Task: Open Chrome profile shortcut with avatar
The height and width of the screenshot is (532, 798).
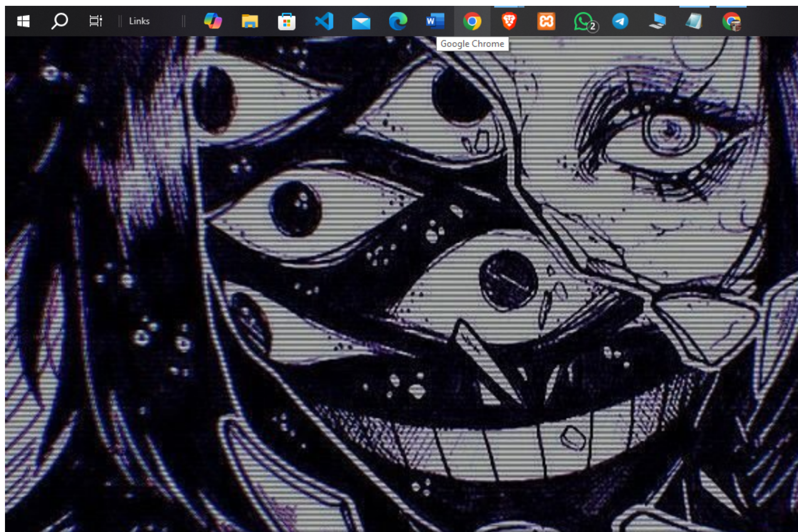Action: (731, 22)
